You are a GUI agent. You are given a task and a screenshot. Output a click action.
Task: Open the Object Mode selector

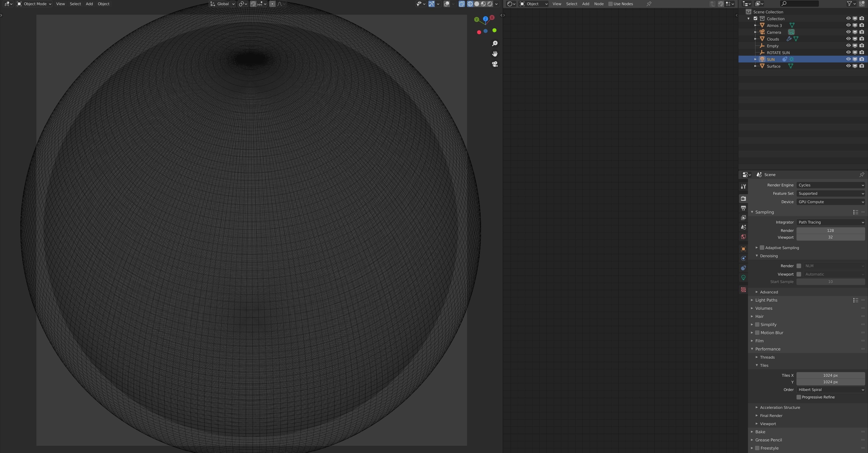(34, 4)
